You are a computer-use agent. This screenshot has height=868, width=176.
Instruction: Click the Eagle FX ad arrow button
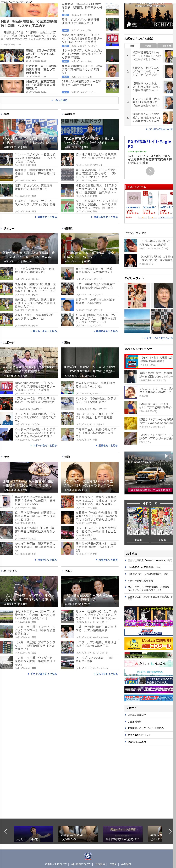point(150,171)
